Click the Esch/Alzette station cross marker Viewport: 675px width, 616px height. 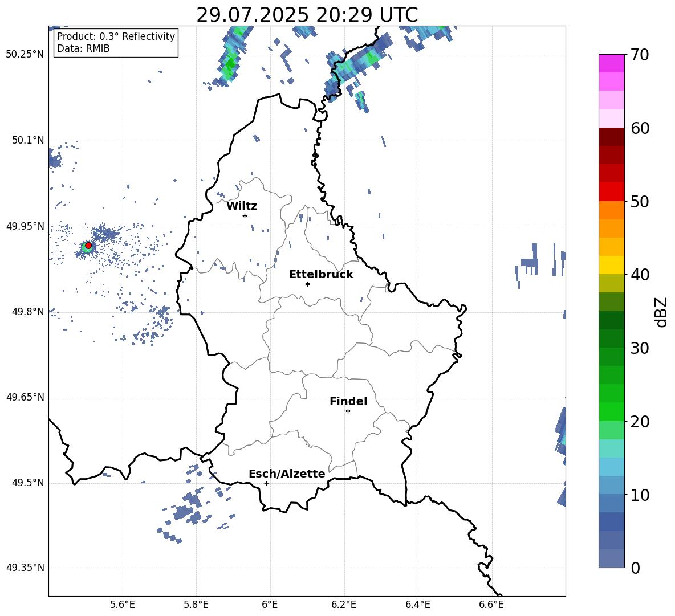tap(266, 483)
